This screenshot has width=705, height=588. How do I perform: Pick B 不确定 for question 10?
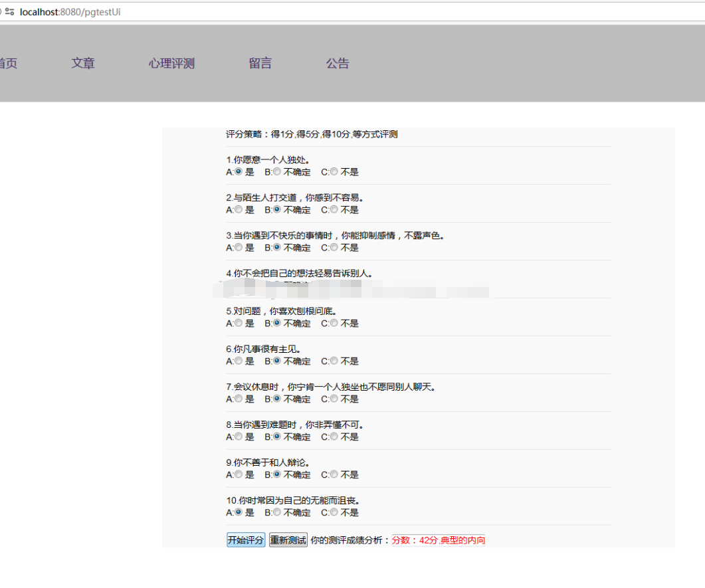click(x=277, y=512)
